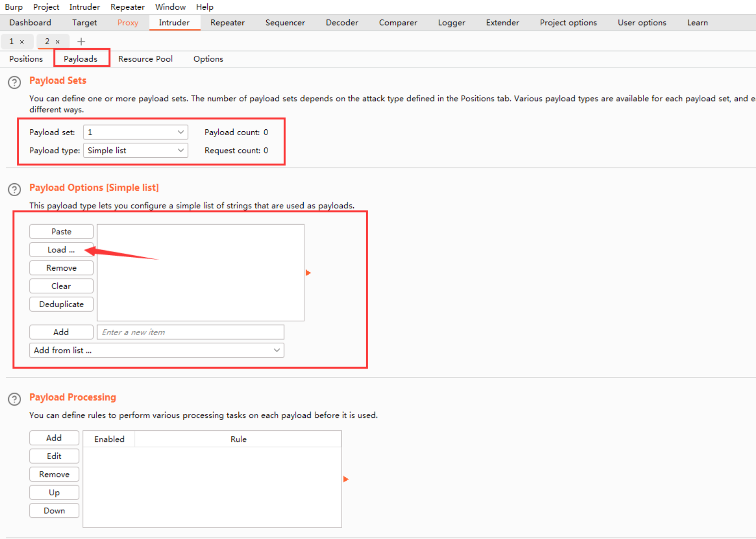Open the Help menu
This screenshot has height=539, width=756.
click(205, 7)
